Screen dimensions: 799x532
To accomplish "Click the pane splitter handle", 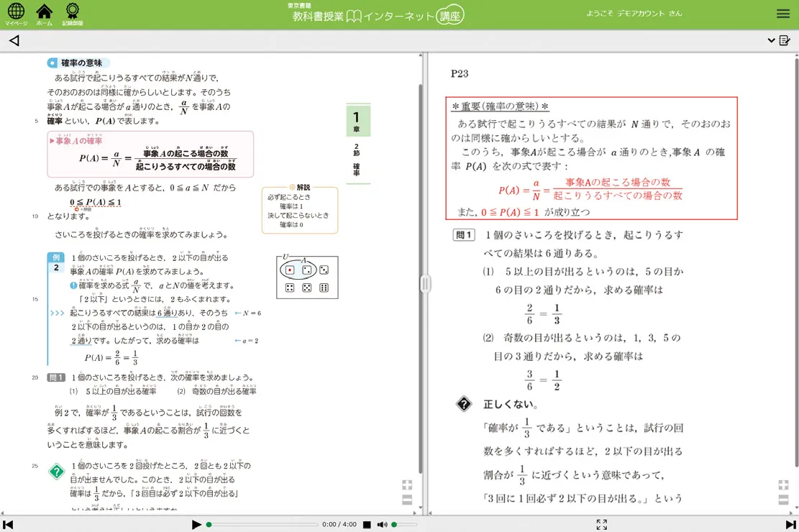I will point(425,284).
